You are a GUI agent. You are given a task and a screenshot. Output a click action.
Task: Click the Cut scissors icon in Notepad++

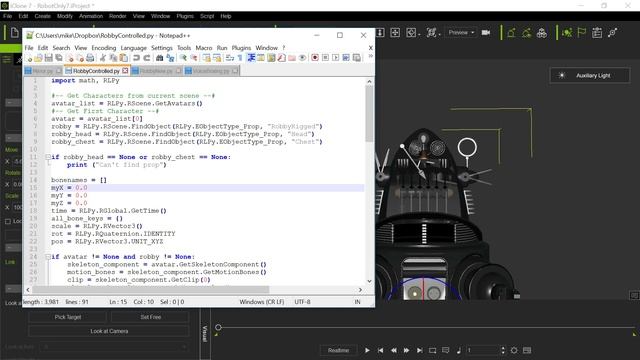pos(103,58)
